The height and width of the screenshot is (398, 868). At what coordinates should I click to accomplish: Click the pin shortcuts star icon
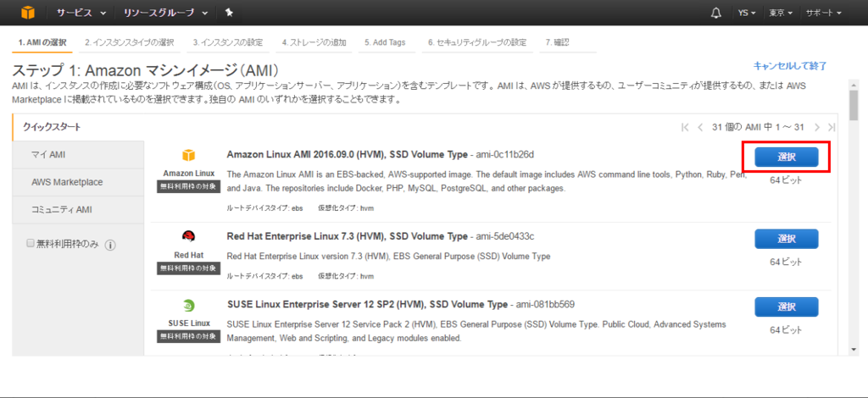point(229,13)
